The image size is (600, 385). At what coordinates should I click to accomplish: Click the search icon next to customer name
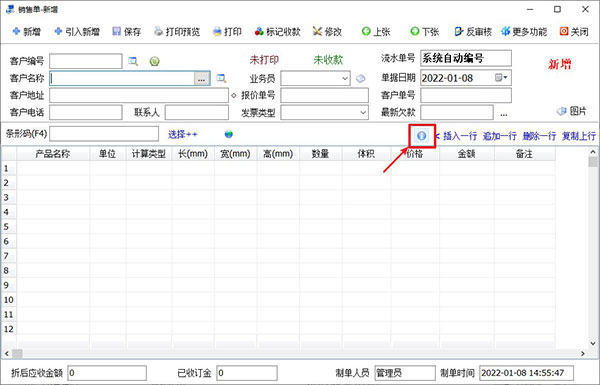pyautogui.click(x=221, y=78)
